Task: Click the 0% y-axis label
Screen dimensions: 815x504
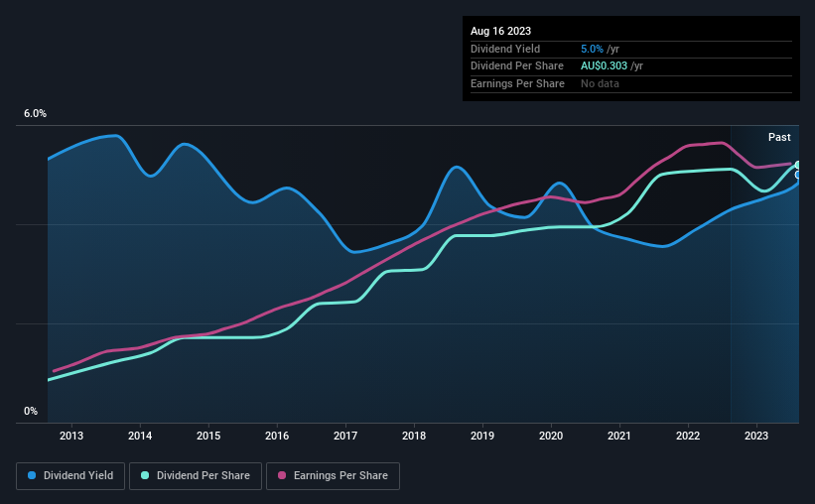Action: (31, 411)
